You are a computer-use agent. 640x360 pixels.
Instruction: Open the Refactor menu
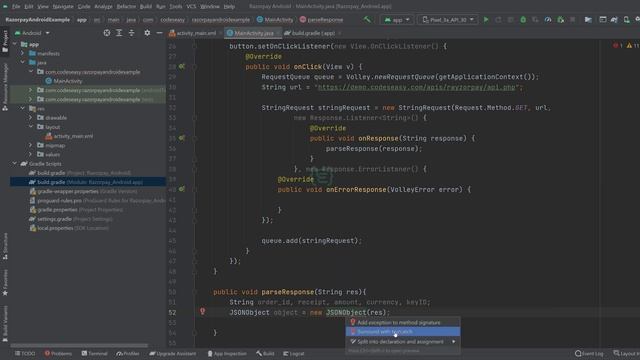[x=126, y=7]
